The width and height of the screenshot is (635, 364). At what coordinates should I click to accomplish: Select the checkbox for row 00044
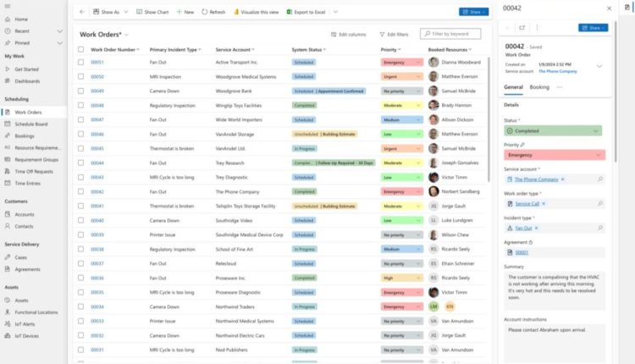pos(80,163)
